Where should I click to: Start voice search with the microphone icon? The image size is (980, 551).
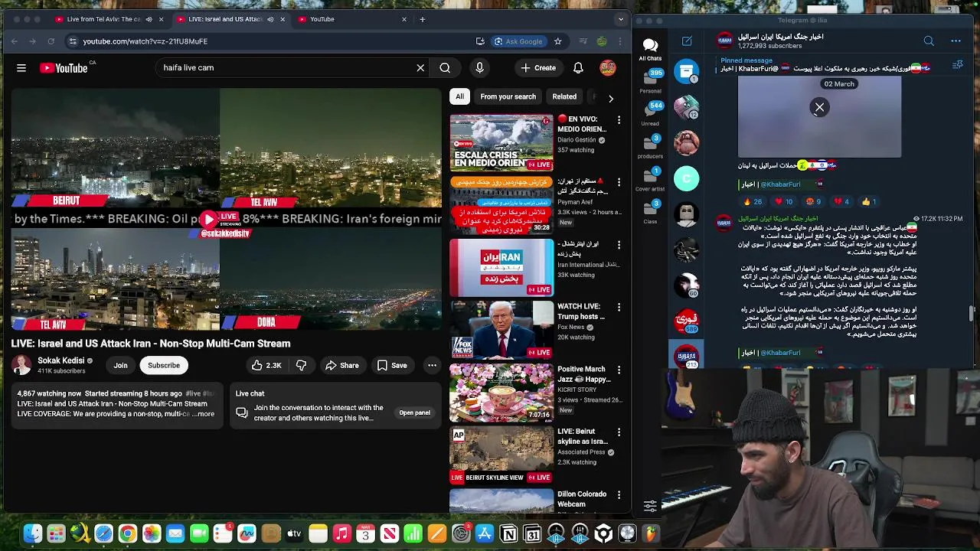click(480, 68)
